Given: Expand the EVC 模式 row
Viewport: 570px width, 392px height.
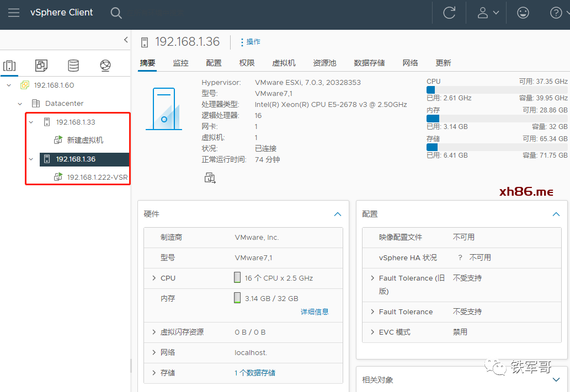Looking at the screenshot, I should click(372, 332).
